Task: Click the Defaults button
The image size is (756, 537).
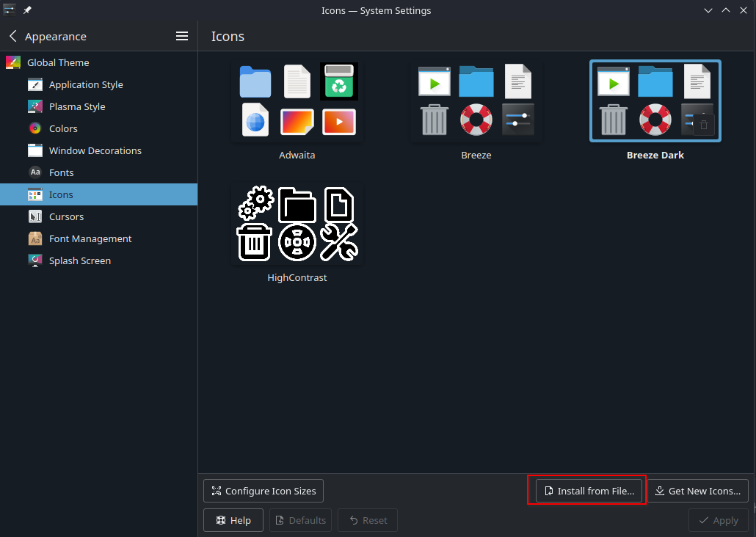Action: click(x=300, y=520)
